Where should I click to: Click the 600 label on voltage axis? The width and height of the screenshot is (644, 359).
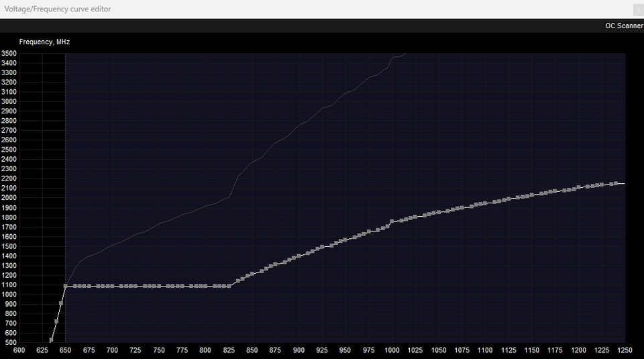(x=19, y=350)
